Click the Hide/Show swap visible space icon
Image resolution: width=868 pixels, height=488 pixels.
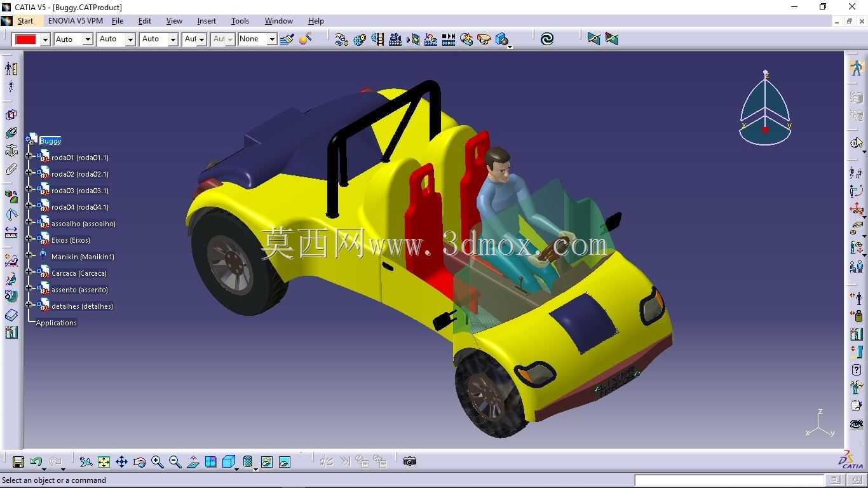(285, 462)
